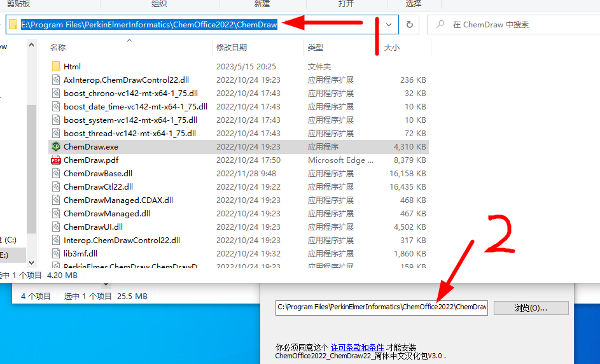Click the folder icon in address bar
Image resolution: width=600 pixels, height=364 pixels.
coord(13,24)
